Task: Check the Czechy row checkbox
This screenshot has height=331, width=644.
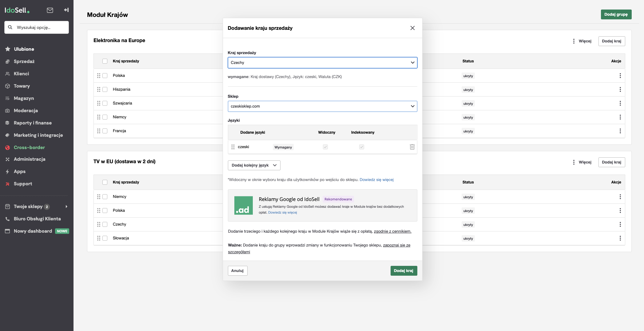Action: click(x=105, y=224)
